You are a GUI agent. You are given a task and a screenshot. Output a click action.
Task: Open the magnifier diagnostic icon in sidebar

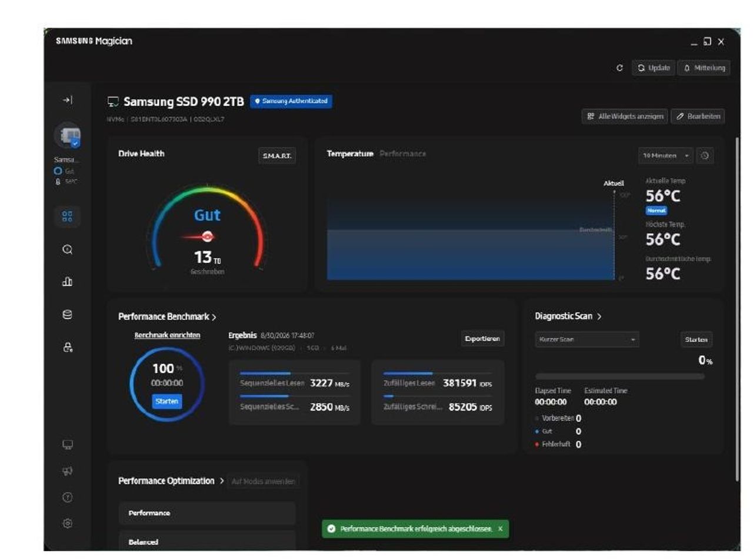pyautogui.click(x=68, y=249)
